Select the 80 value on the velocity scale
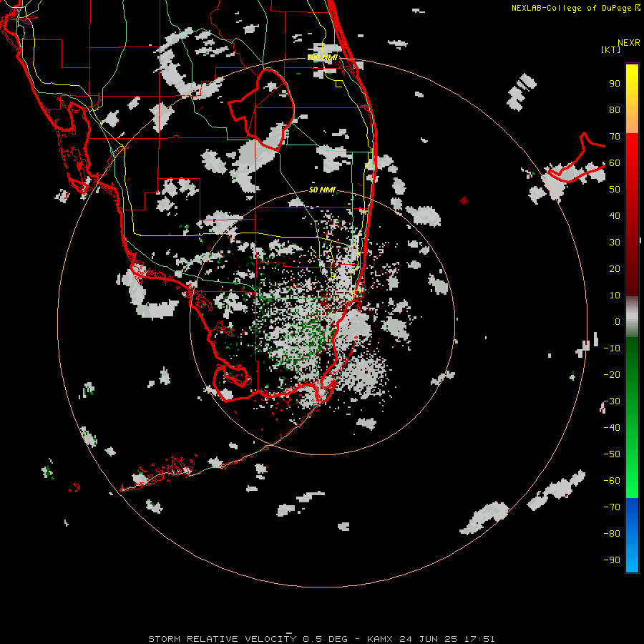The width and height of the screenshot is (644, 644). point(615,109)
